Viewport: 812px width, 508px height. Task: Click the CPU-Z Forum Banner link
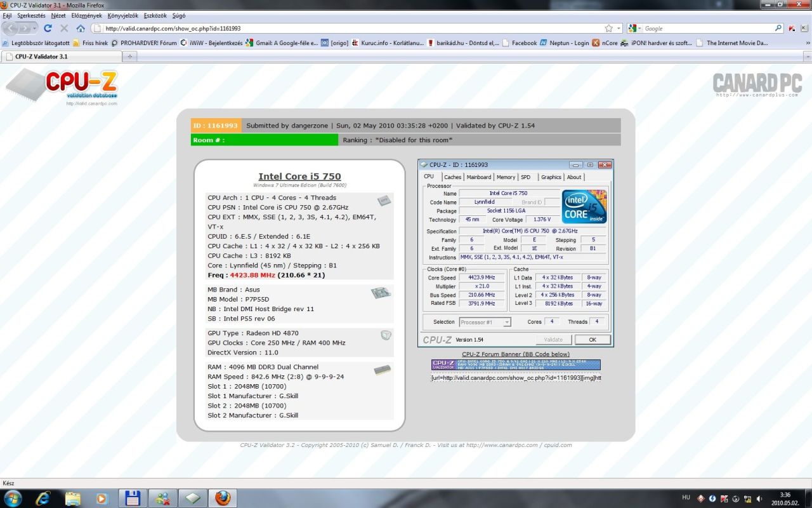click(x=516, y=354)
